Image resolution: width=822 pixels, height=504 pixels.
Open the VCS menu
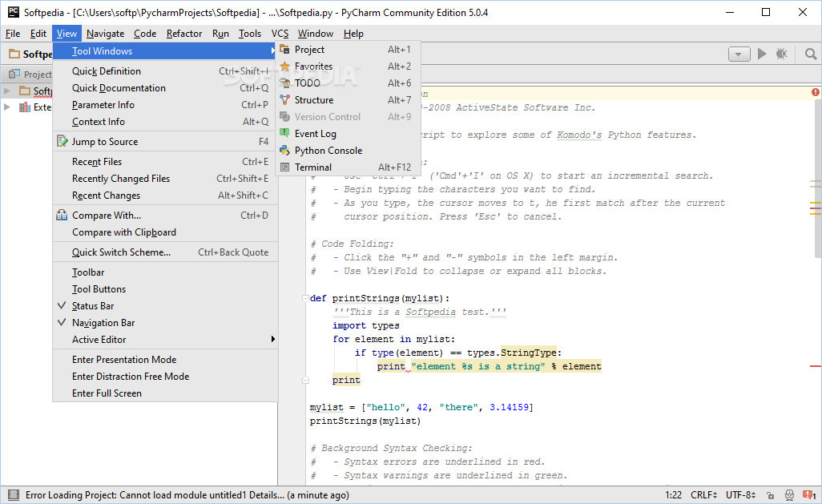pyautogui.click(x=280, y=34)
